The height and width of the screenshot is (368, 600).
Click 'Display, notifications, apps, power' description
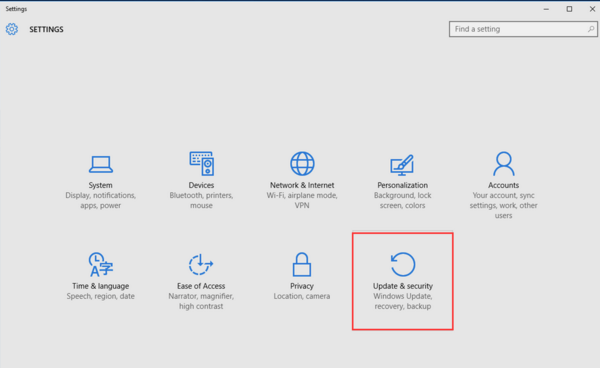click(101, 200)
